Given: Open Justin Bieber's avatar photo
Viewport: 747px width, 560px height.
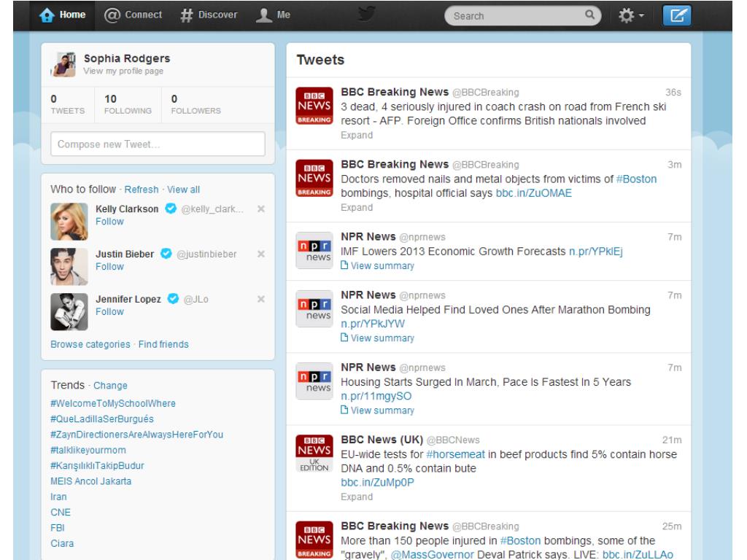Looking at the screenshot, I should click(69, 267).
